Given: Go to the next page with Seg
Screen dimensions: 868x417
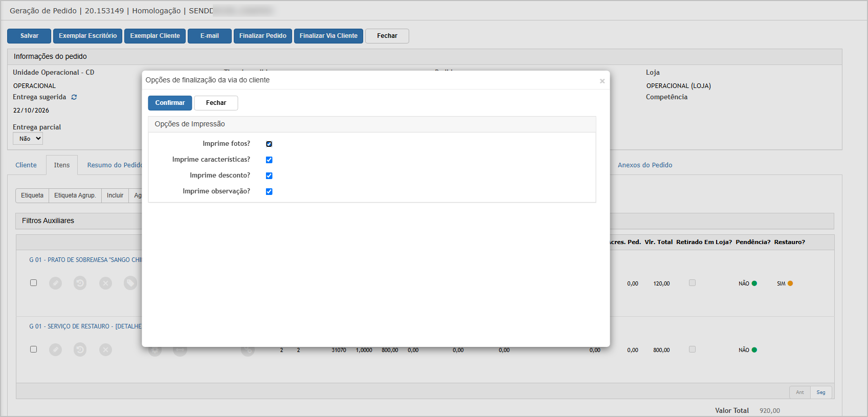Looking at the screenshot, I should click(821, 392).
